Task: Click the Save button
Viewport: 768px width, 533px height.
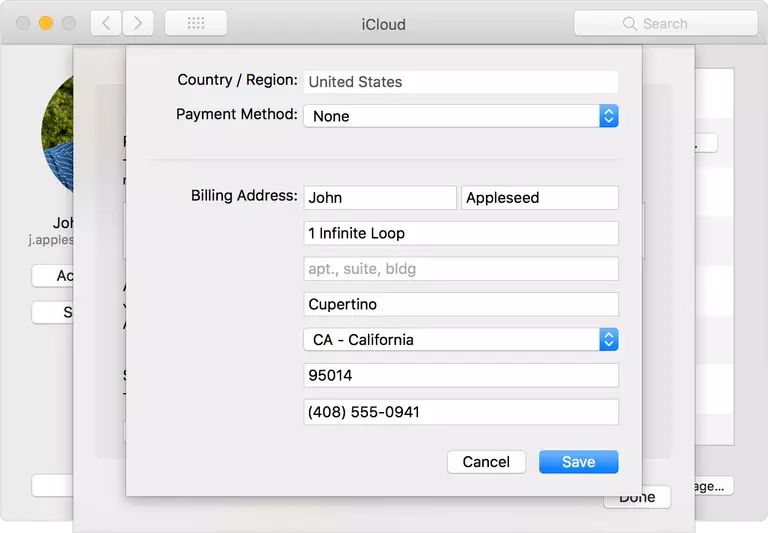Action: point(578,462)
